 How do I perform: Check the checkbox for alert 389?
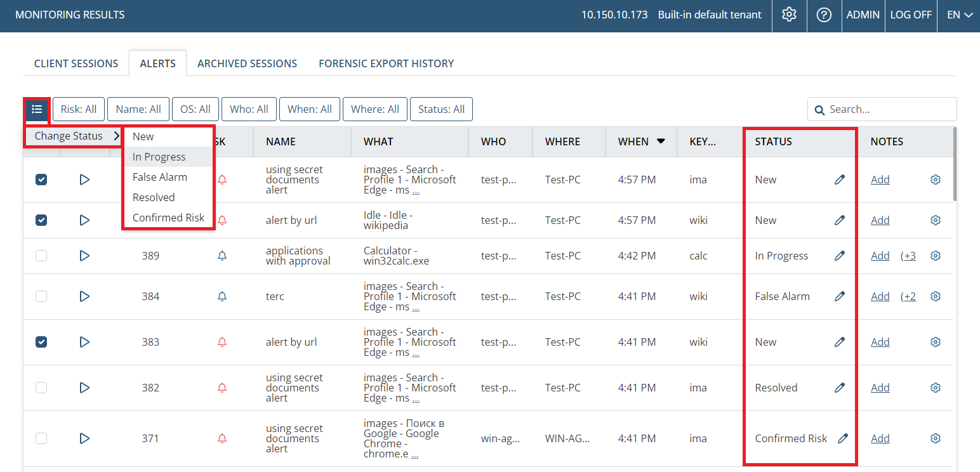(x=41, y=256)
